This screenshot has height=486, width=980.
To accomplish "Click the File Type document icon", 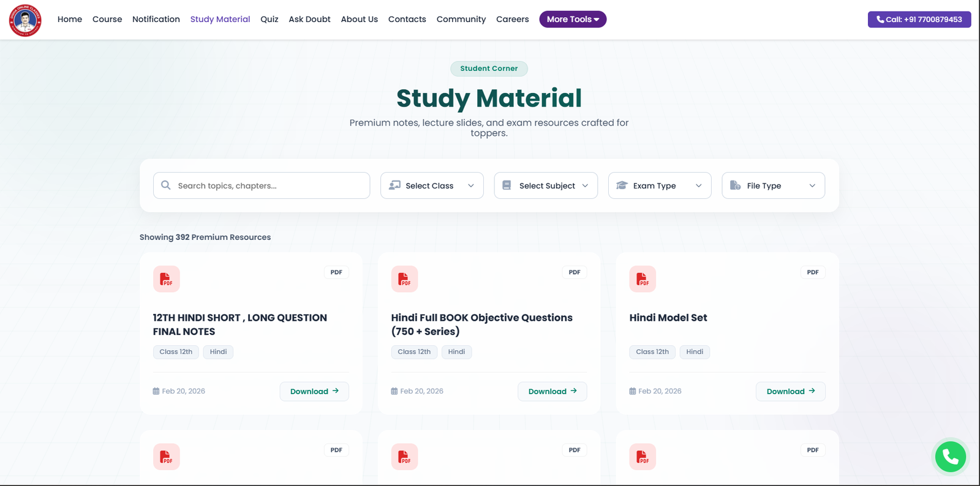I will (735, 185).
